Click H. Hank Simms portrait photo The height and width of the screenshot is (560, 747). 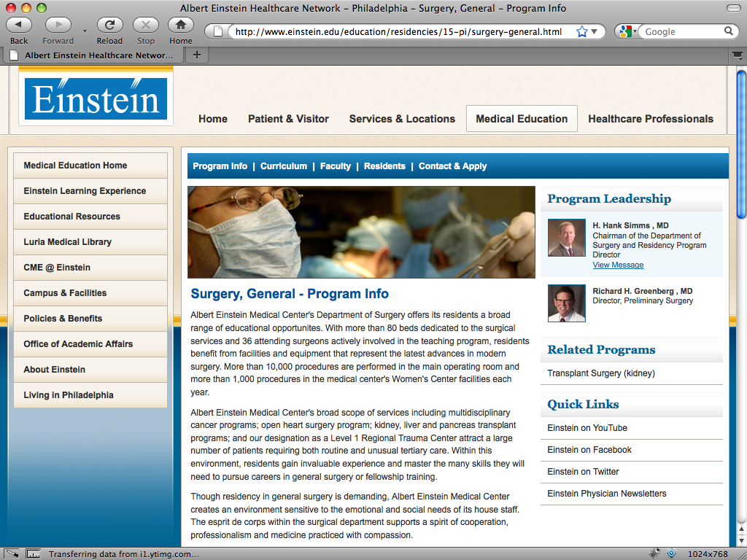coord(566,238)
